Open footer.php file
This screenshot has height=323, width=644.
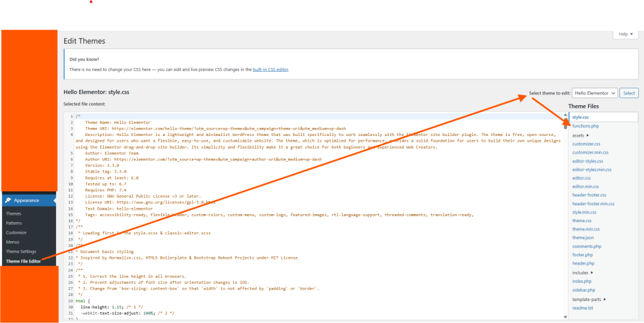(582, 255)
